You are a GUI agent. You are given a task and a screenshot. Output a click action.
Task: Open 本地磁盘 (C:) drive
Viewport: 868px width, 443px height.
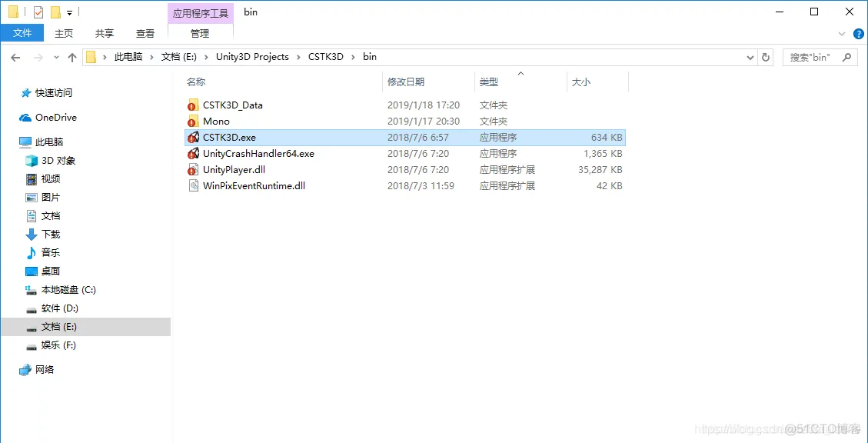[68, 290]
